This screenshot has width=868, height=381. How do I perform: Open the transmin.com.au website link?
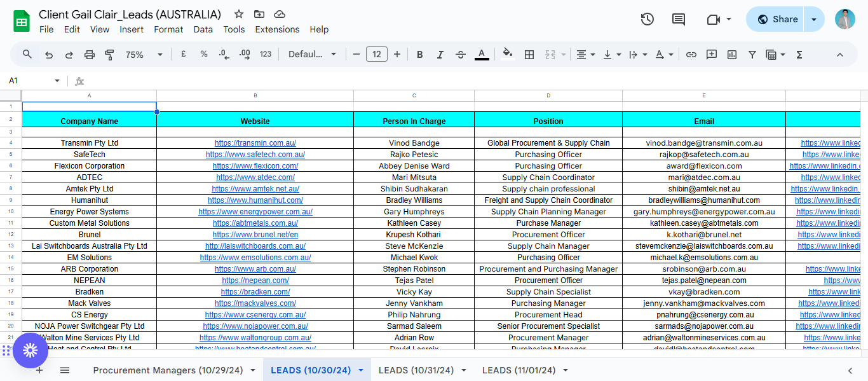pos(255,143)
